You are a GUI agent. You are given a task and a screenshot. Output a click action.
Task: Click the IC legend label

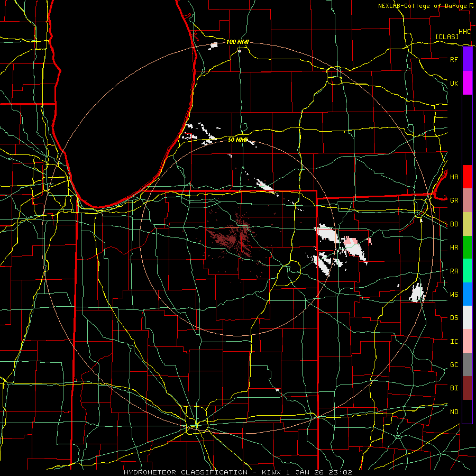coord(454,342)
